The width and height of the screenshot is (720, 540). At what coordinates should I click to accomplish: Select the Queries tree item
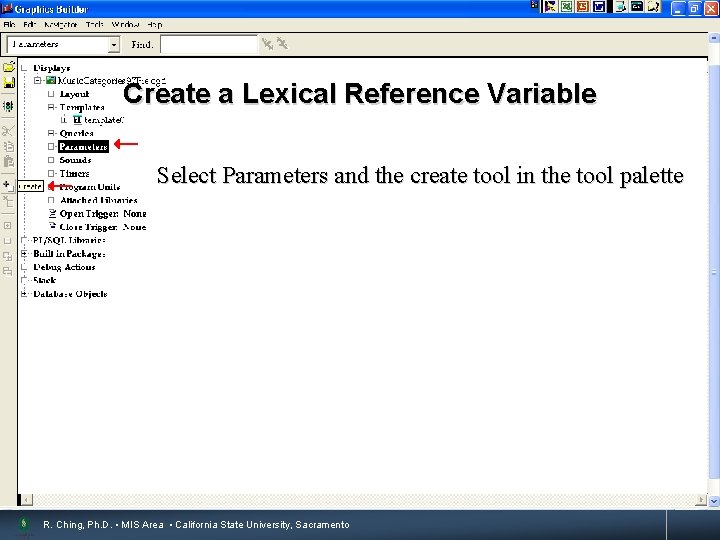(76, 134)
